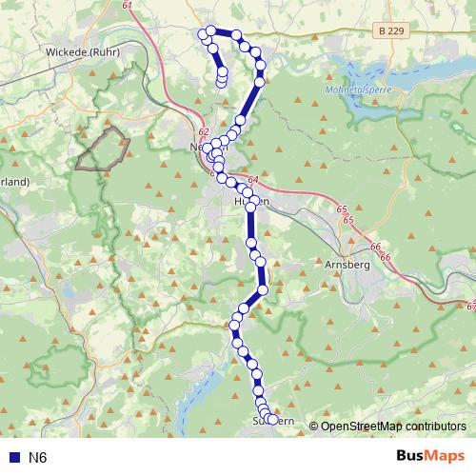Click the route 67 marker at map edge
The image size is (476, 476).
click(471, 307)
